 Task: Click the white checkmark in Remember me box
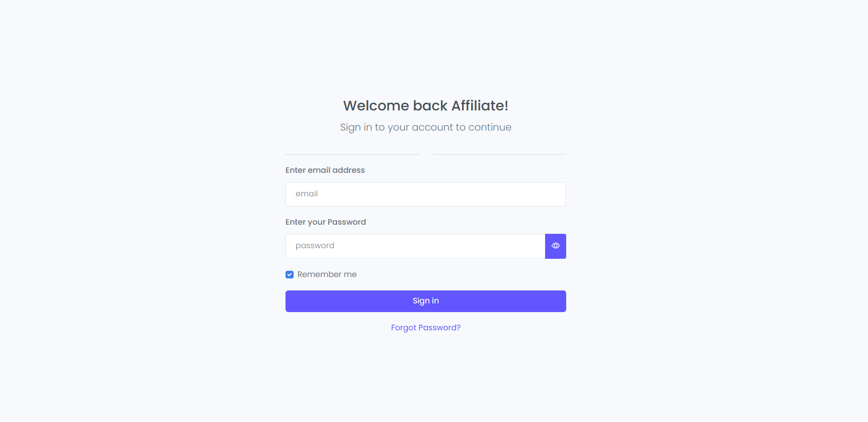289,275
